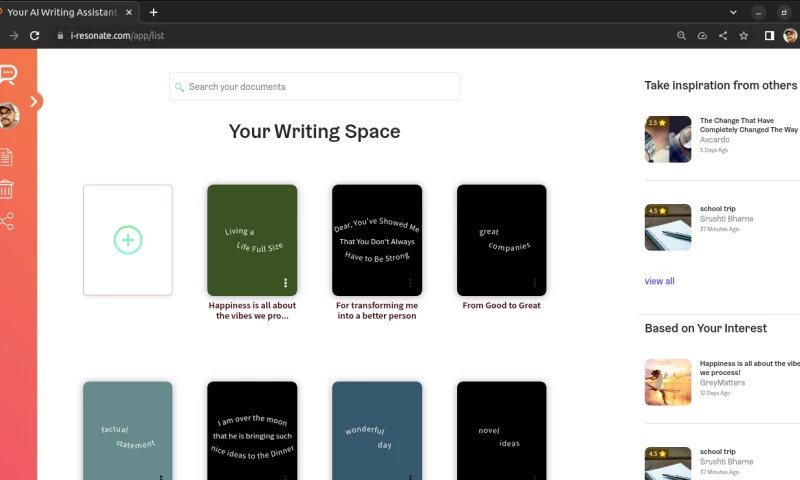
Task: Click the address bar URL i-resonate.com/app/list
Action: coord(117,36)
